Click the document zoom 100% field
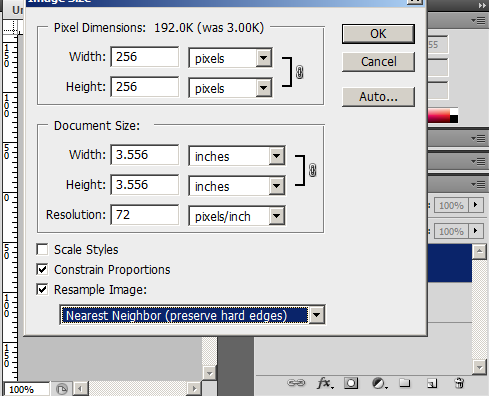This screenshot has height=396, width=489. (x=26, y=389)
